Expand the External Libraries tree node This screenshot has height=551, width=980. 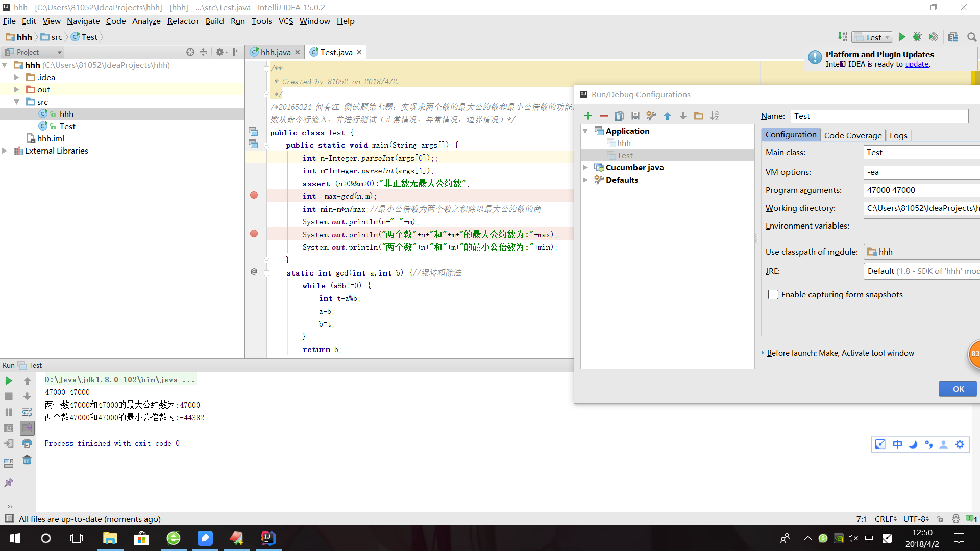[x=5, y=151]
